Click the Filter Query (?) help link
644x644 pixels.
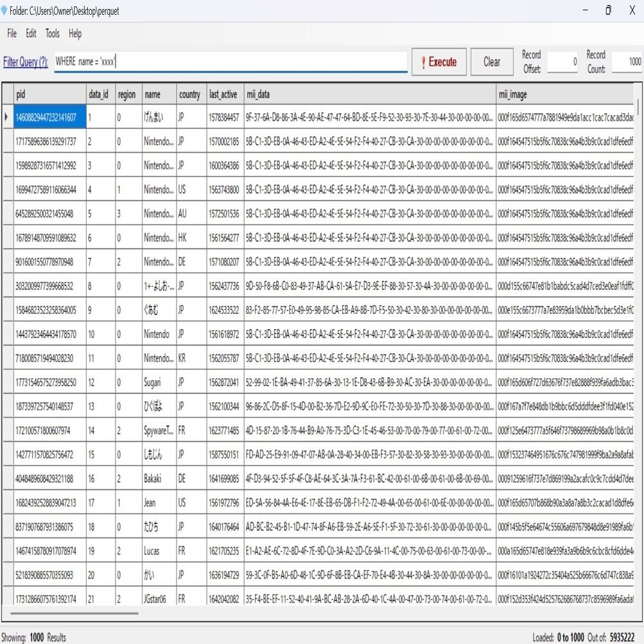[x=26, y=62]
